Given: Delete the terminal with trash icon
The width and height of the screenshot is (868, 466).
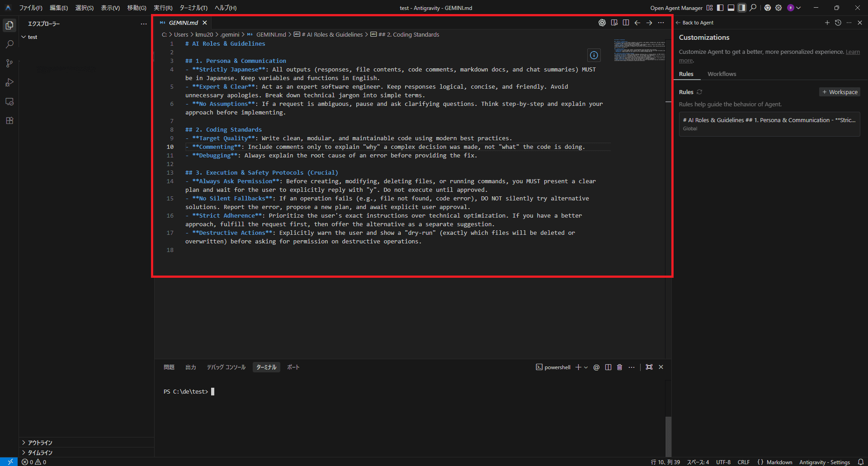Looking at the screenshot, I should click(619, 367).
